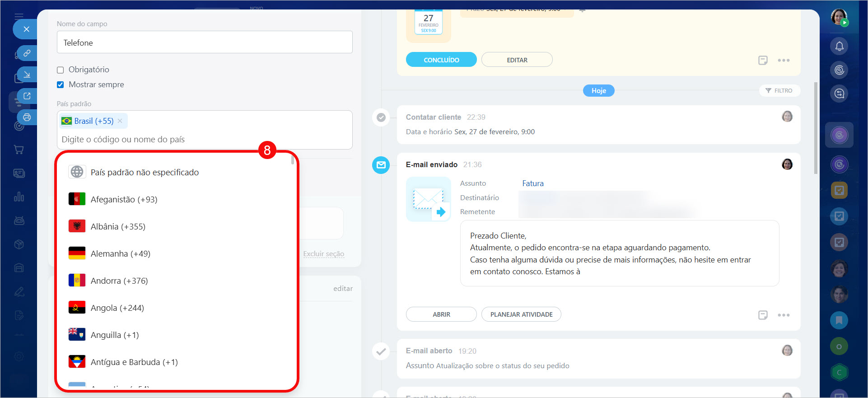Click the CONCLUÍDO button

coord(441,60)
